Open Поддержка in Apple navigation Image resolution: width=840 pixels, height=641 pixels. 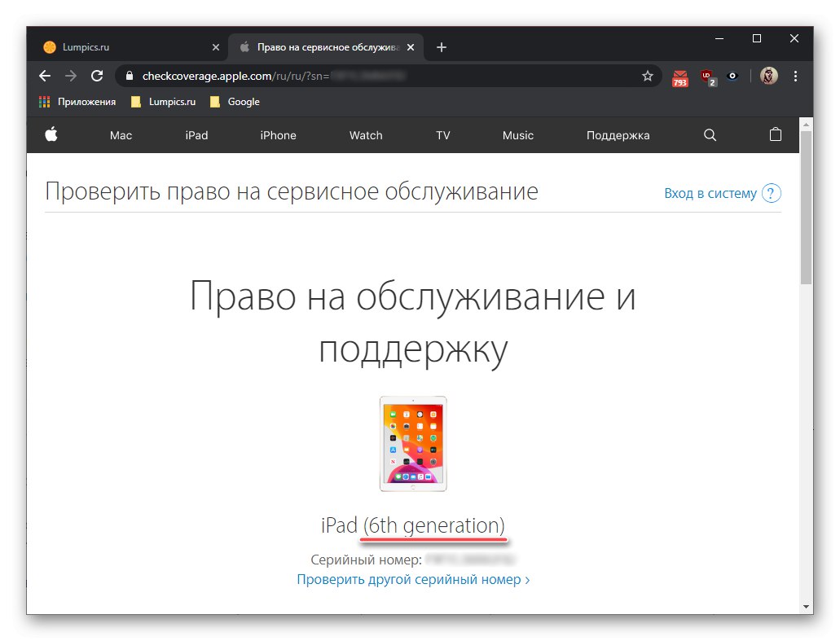[x=618, y=135]
